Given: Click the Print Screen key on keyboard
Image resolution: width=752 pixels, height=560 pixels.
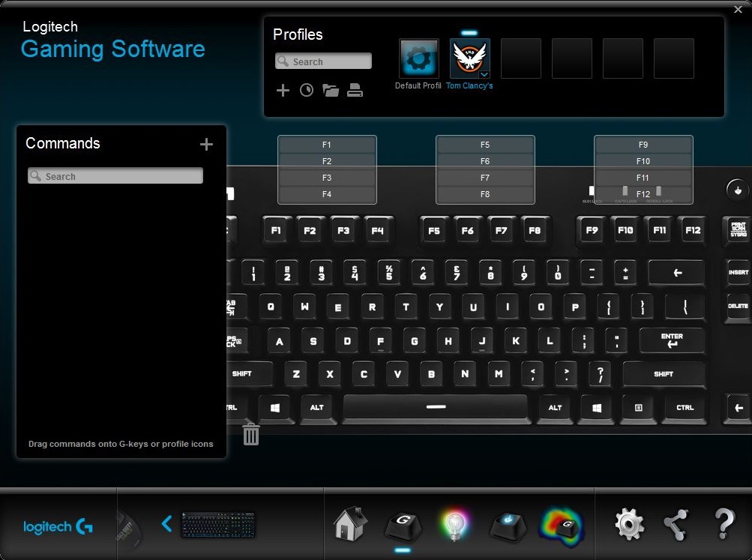Looking at the screenshot, I should (739, 229).
